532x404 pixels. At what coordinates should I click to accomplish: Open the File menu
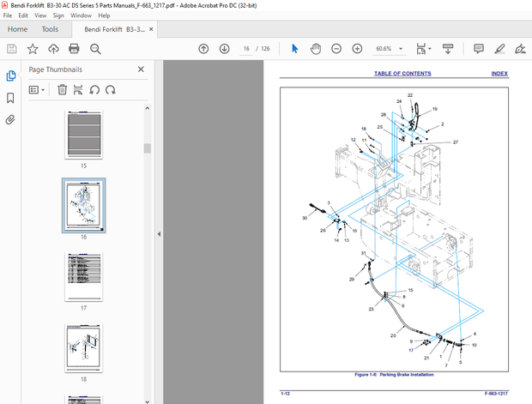pyautogui.click(x=8, y=15)
